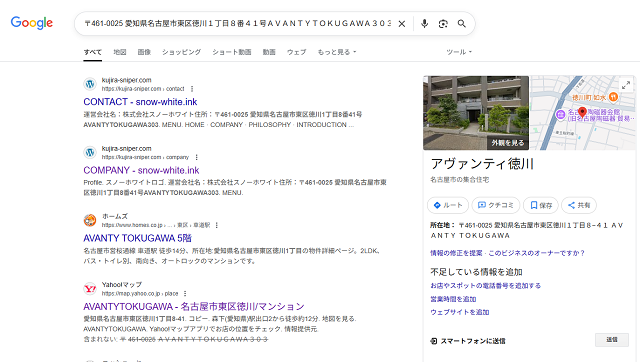This screenshot has width=640, height=362.
Task: Click the 共有 share button
Action: tap(579, 205)
